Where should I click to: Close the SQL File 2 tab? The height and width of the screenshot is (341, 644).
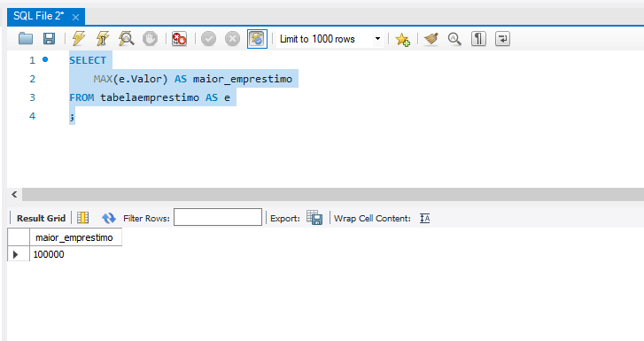click(x=75, y=17)
